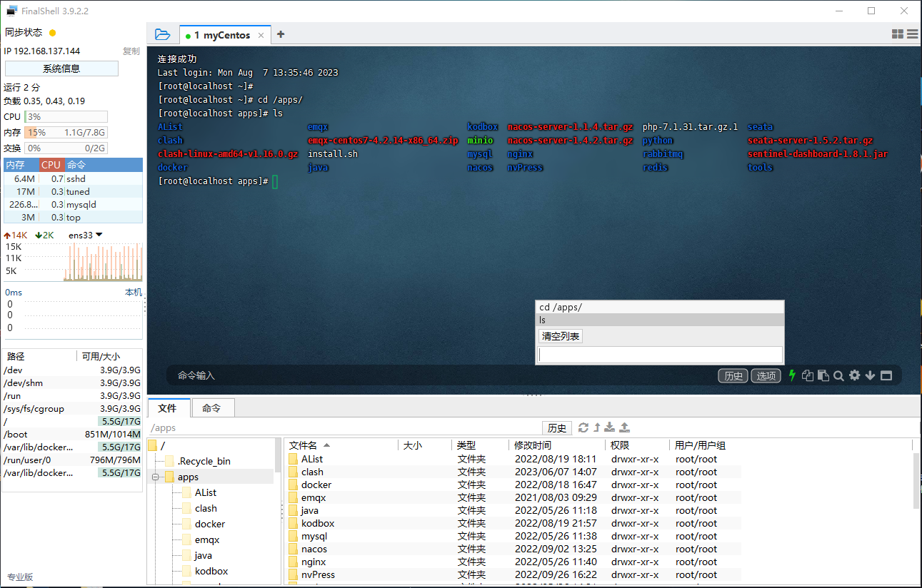
Task: Sort files by 文件名 column header
Action: pos(341,445)
